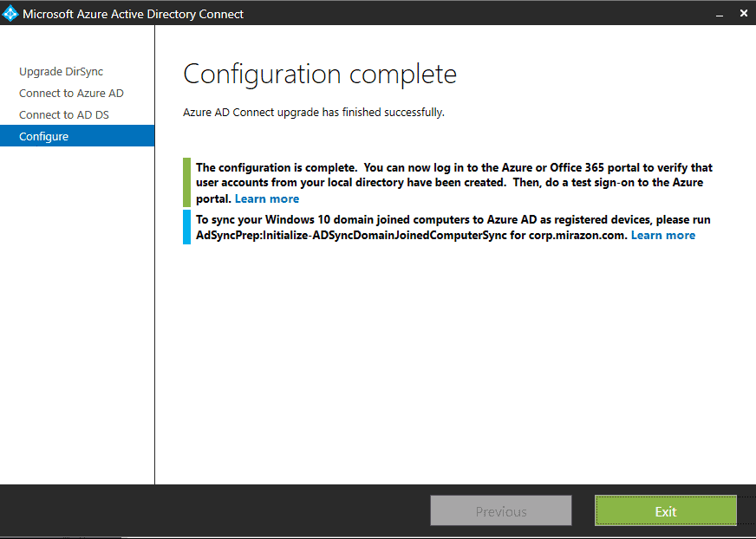Open Learn more link after 'Azure portal'

(267, 198)
